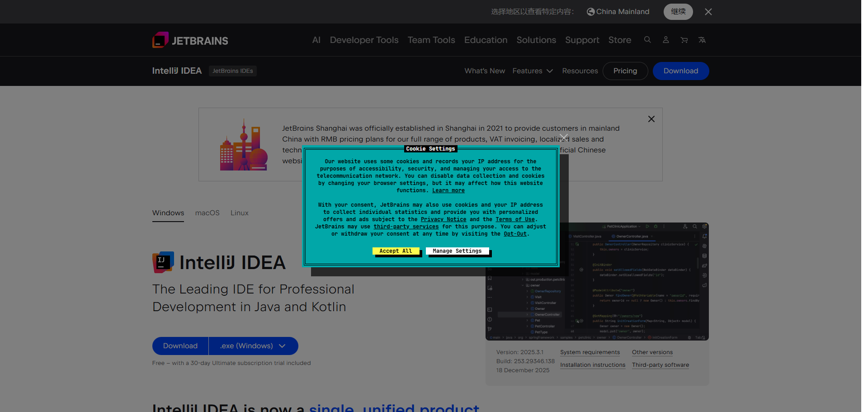
Task: Open the Privacy Notice link
Action: click(x=443, y=219)
